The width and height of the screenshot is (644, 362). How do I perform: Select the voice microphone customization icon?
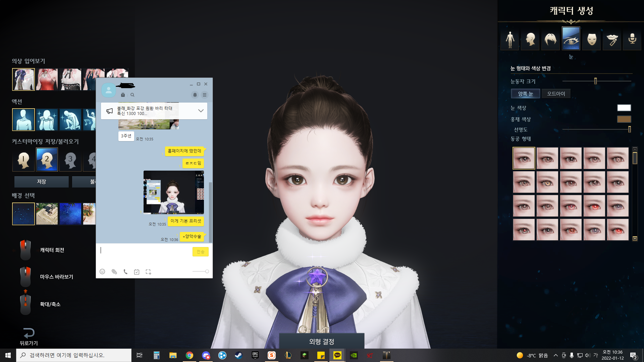(632, 39)
